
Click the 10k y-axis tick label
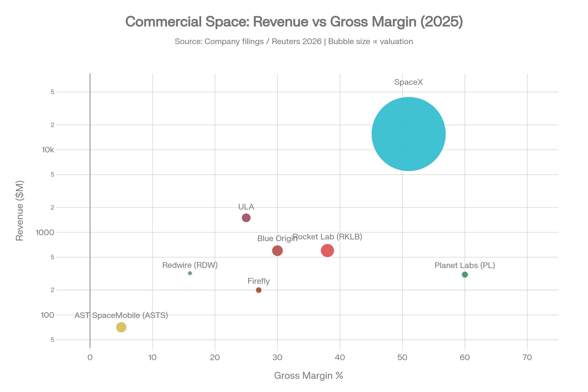[48, 150]
